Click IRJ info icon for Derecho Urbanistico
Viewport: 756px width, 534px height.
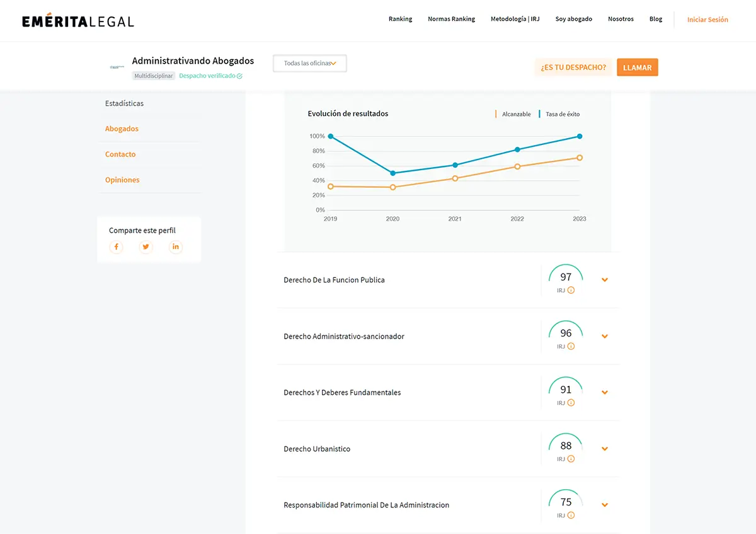pos(571,459)
